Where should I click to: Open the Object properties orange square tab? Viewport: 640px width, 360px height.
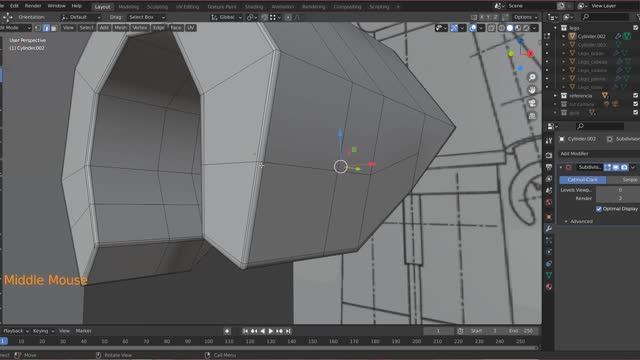point(549,217)
